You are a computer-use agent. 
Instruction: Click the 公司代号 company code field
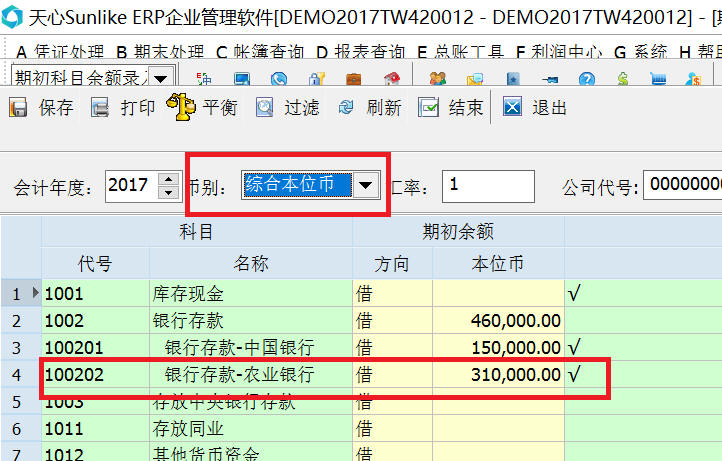683,185
